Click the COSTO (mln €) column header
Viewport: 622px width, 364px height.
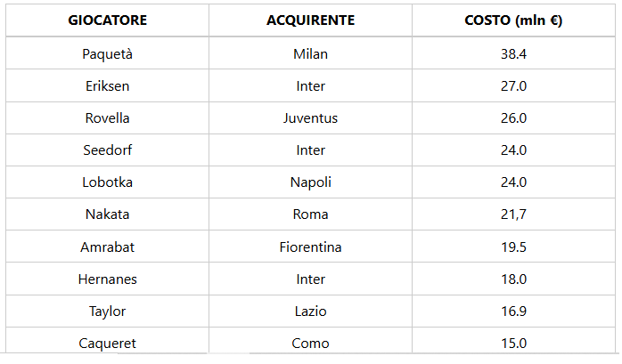tap(513, 20)
